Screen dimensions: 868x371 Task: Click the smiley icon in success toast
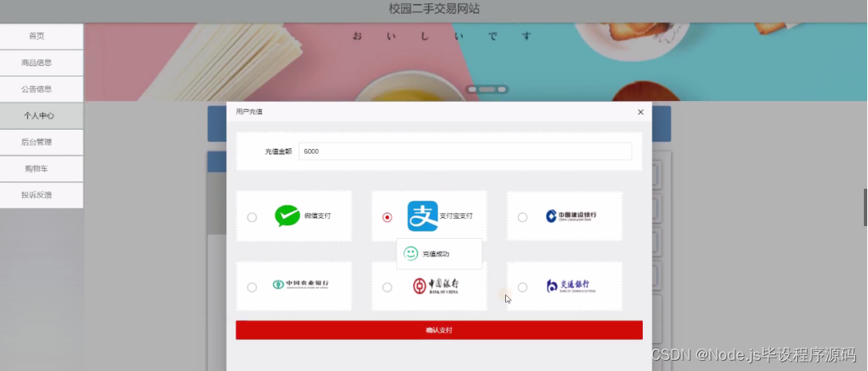pos(411,254)
